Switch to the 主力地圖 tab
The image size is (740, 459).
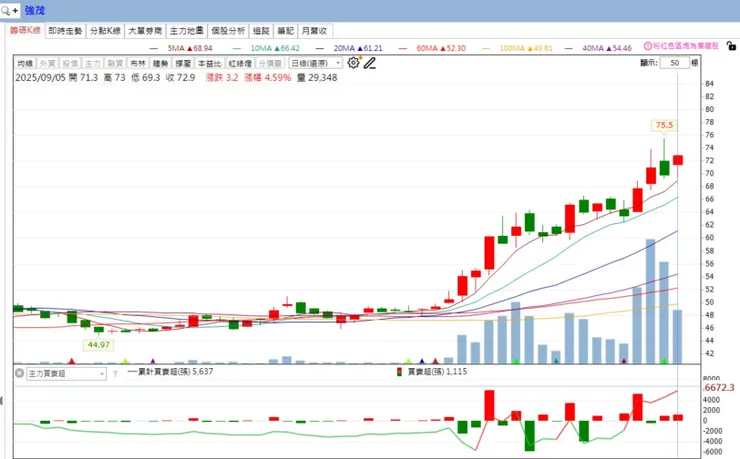[x=186, y=31]
